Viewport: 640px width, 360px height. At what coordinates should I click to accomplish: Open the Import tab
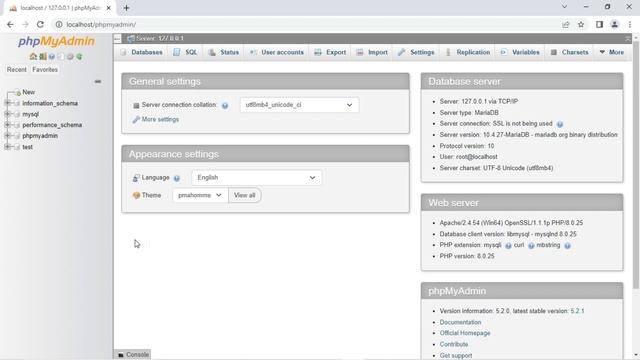pyautogui.click(x=372, y=52)
